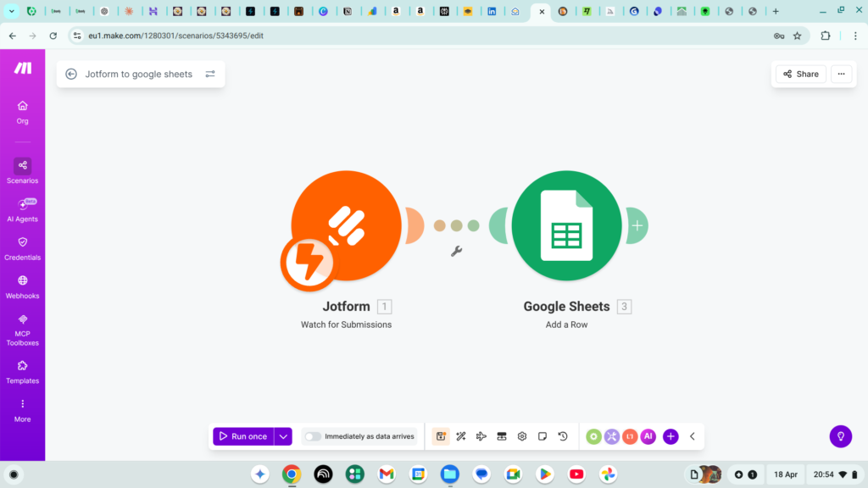Click the highlighted save scenario icon

[441, 436]
